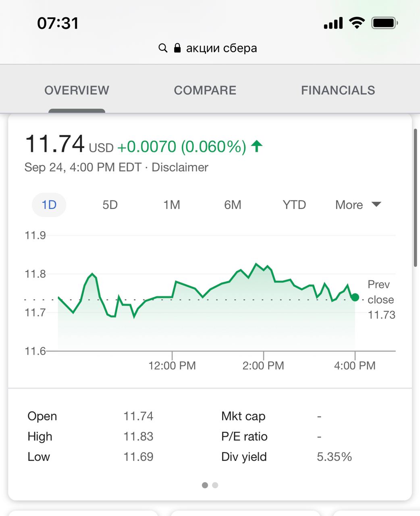The image size is (420, 516).
Task: Switch to the FINANCIALS tab
Action: [x=338, y=90]
